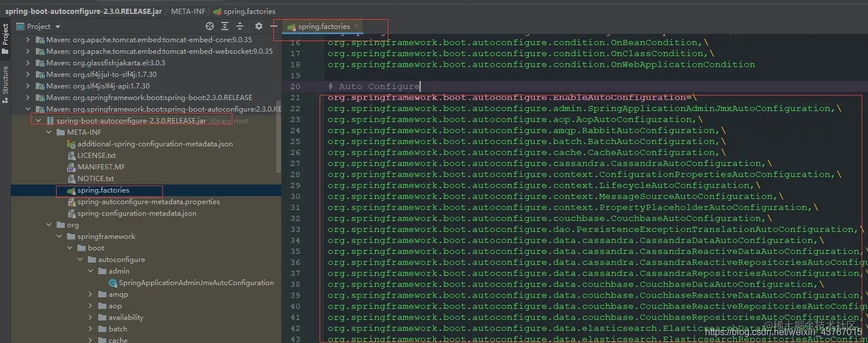Click RabbitAutoConfiguration entry on line 24
This screenshot has height=343, width=868.
(x=648, y=130)
